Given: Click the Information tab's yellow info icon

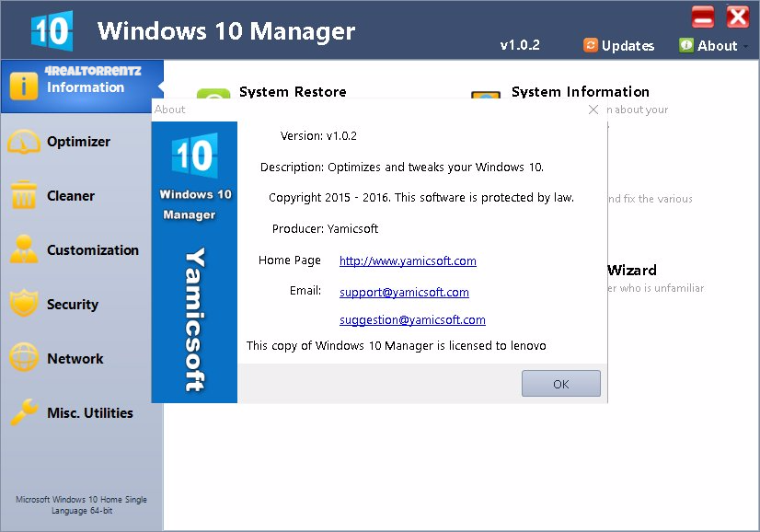Looking at the screenshot, I should 23,86.
